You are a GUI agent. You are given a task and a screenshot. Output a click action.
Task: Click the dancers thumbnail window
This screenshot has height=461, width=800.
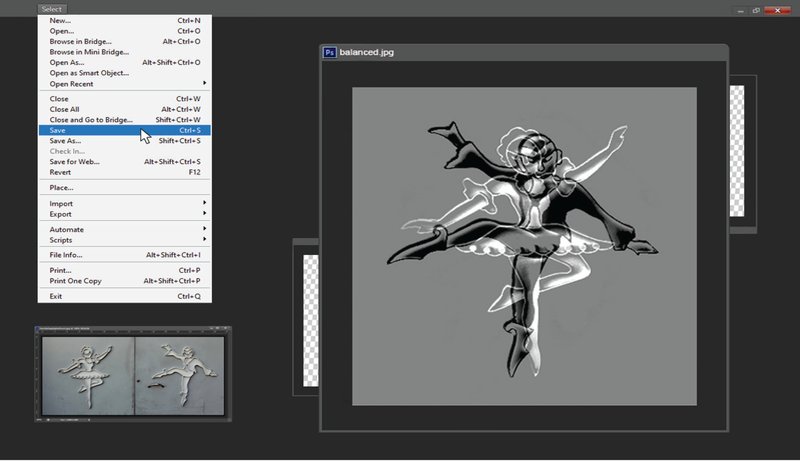point(133,374)
